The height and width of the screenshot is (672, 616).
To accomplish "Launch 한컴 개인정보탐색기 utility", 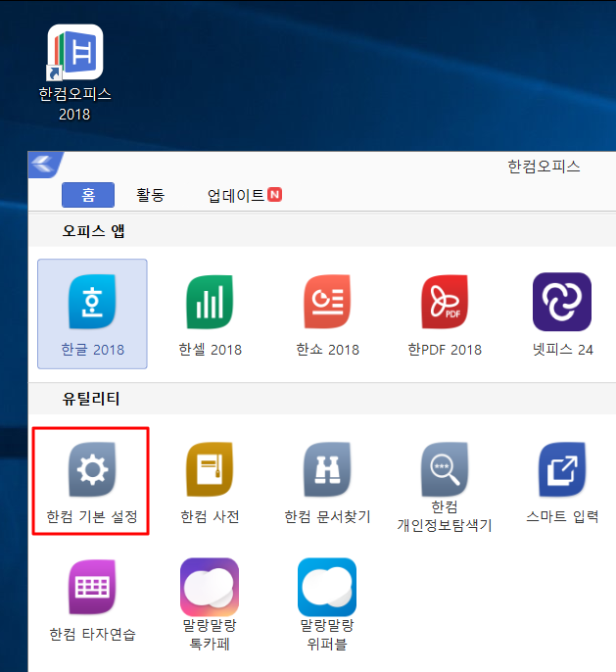I will tap(445, 471).
